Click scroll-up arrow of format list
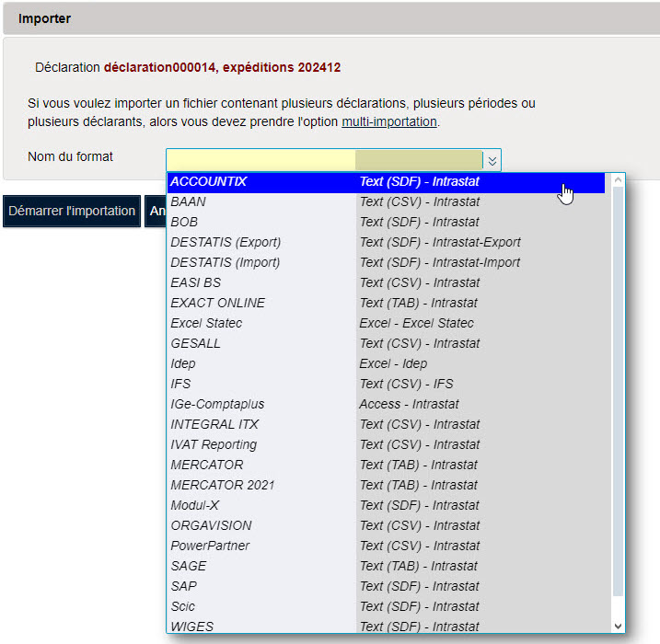The width and height of the screenshot is (660, 644). pos(618,180)
